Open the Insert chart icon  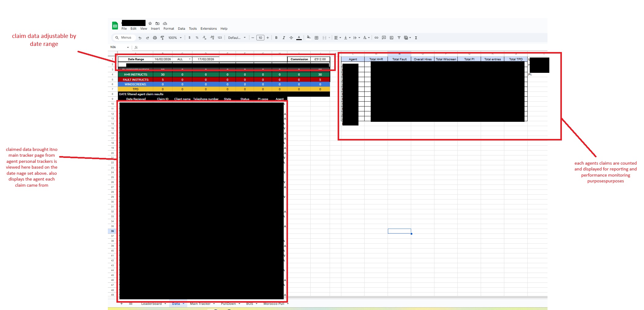click(391, 38)
